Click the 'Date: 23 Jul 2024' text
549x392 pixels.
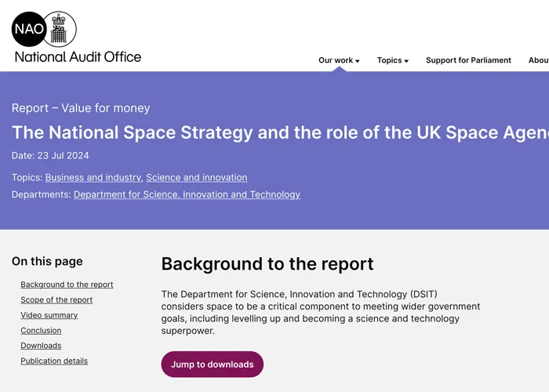(x=50, y=156)
